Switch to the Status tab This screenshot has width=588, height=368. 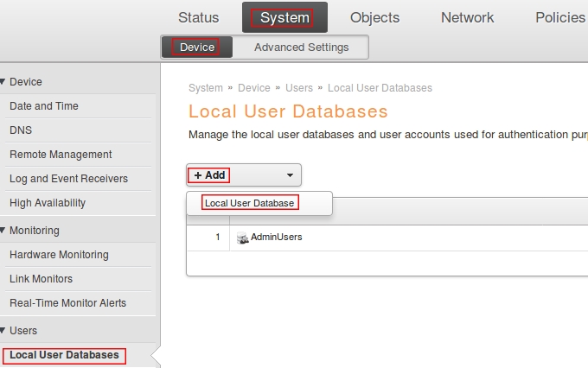coord(198,17)
